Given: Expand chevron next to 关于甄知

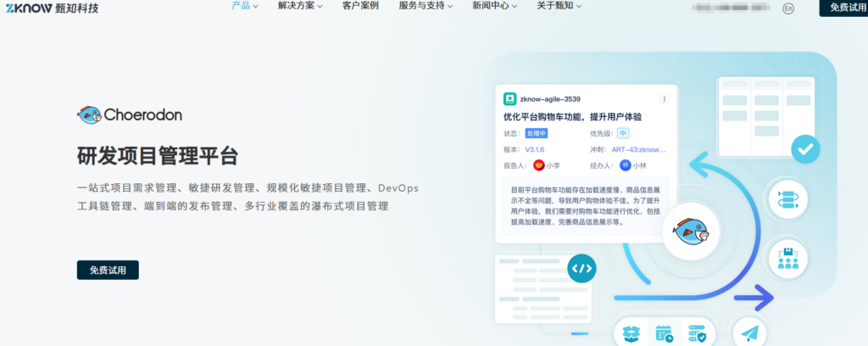Looking at the screenshot, I should [x=578, y=7].
